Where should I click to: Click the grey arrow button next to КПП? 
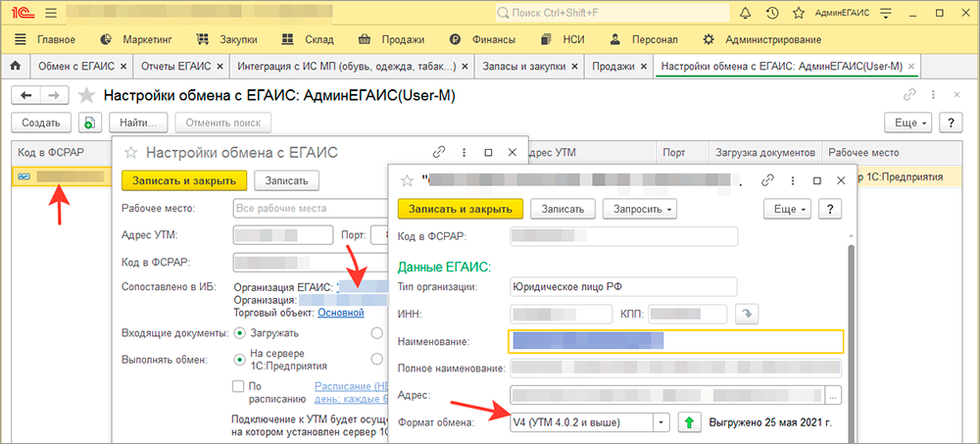[746, 314]
